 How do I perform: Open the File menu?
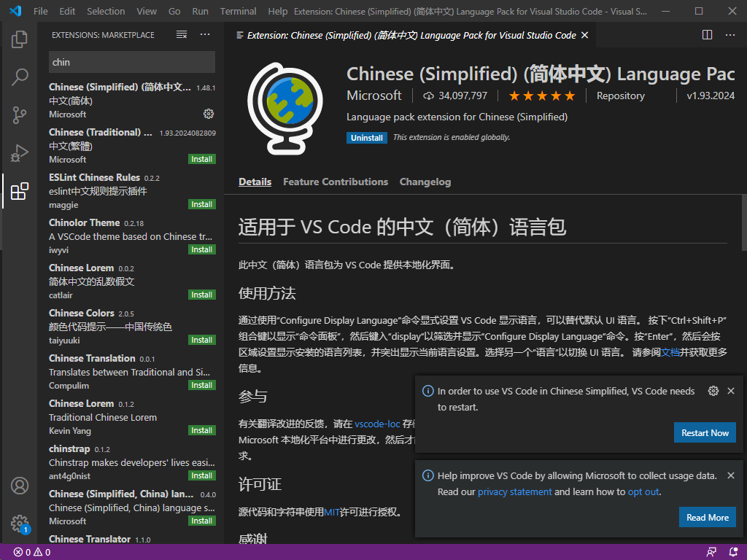[41, 11]
